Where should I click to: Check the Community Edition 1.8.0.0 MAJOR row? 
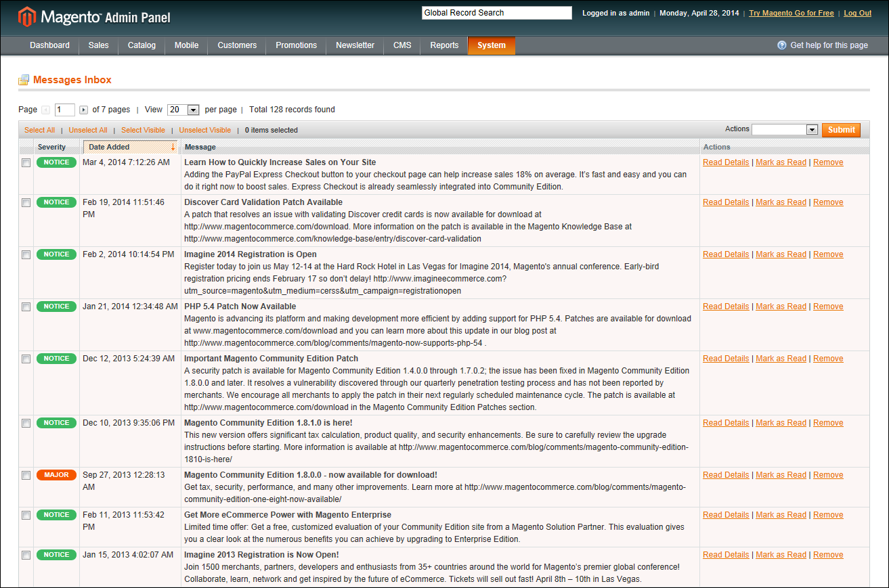26,476
